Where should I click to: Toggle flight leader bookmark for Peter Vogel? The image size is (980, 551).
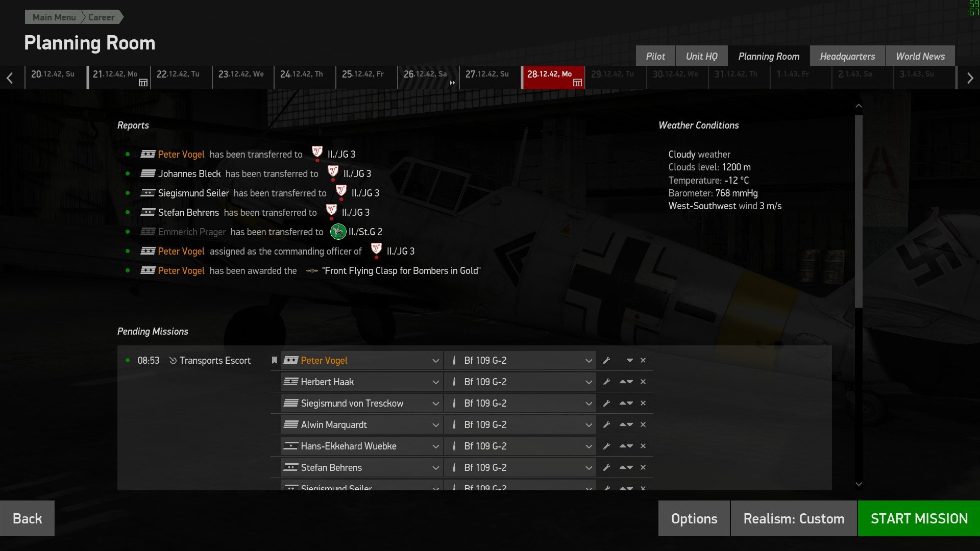click(x=274, y=361)
